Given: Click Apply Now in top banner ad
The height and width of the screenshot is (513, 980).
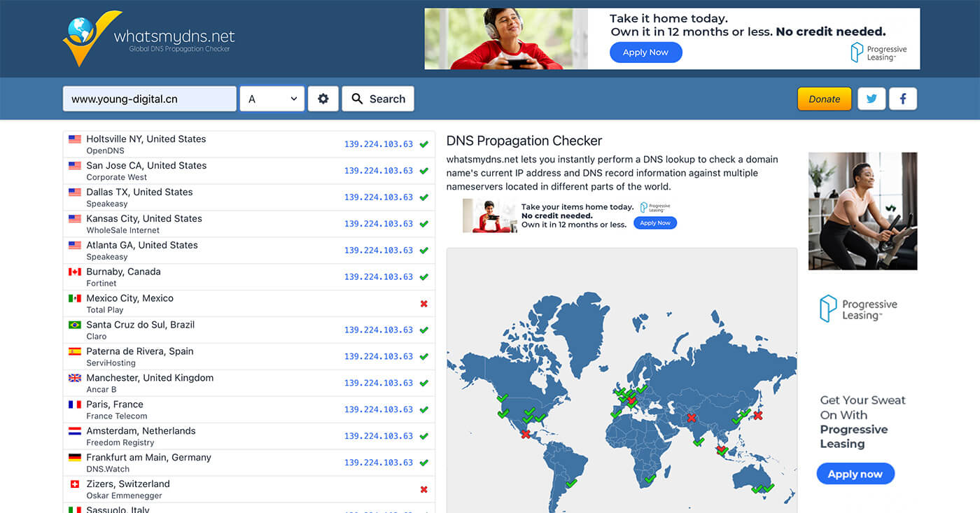Looking at the screenshot, I should tap(645, 52).
